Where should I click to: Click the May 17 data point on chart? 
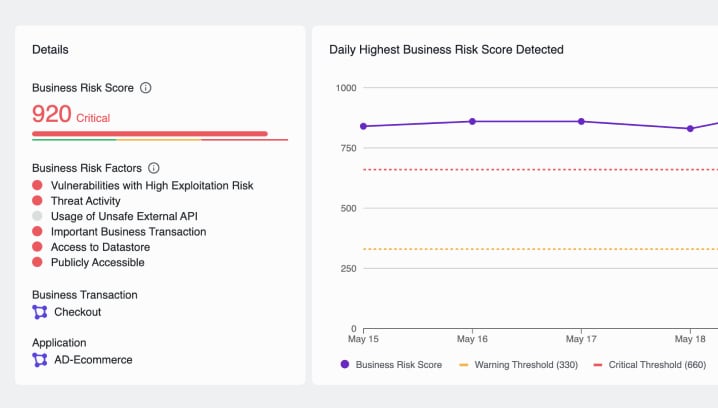[581, 121]
